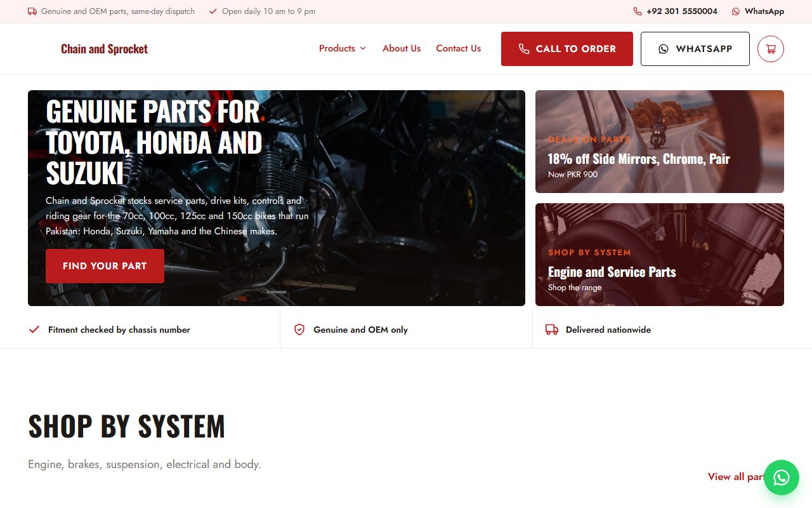
Task: Click the 'Delivered nationwide' text
Action: 608,330
